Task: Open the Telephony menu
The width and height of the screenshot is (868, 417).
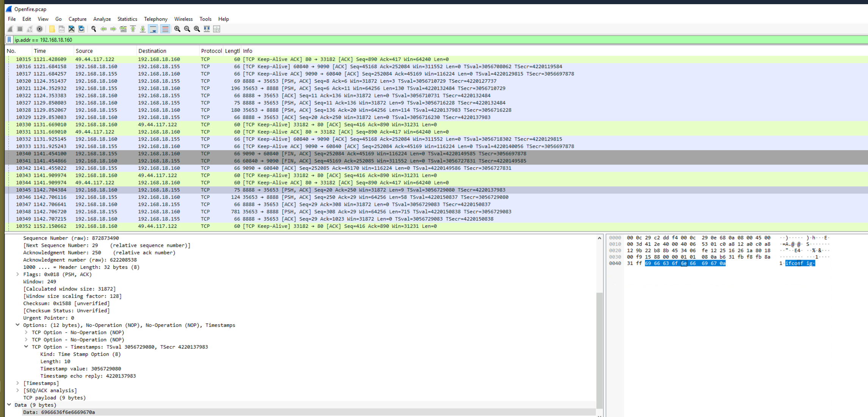Action: [155, 19]
